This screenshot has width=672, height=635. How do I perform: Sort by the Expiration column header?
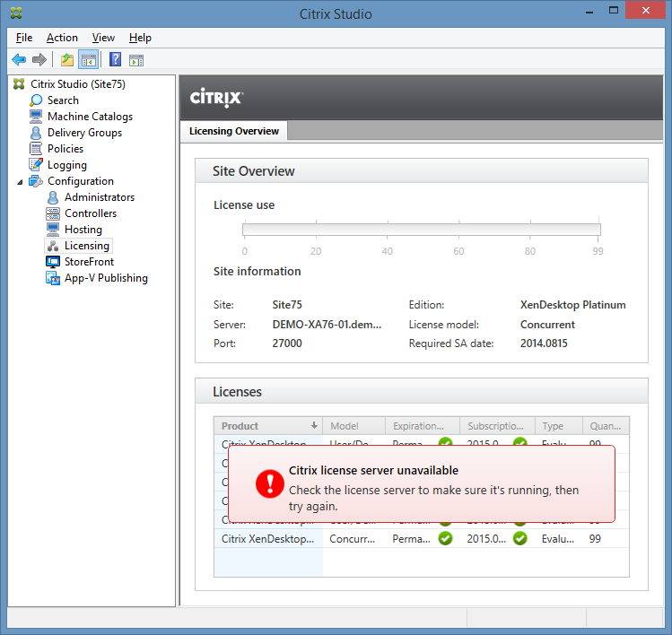point(423,426)
